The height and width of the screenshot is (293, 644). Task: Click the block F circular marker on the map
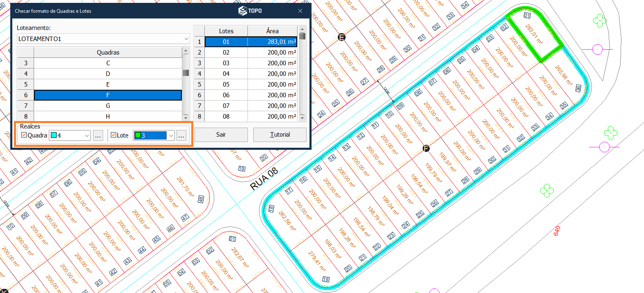(x=426, y=148)
